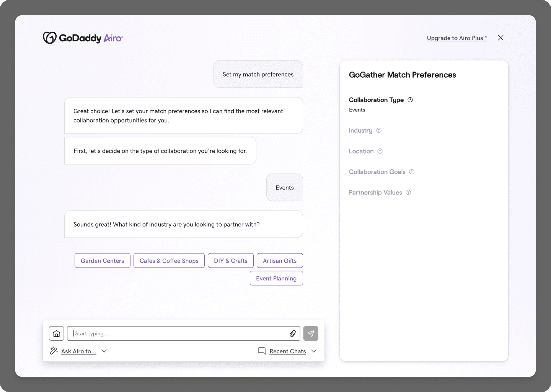Screen dimensions: 551x392
Task: Click the Collaboration Goals help icon
Action: pyautogui.click(x=412, y=172)
